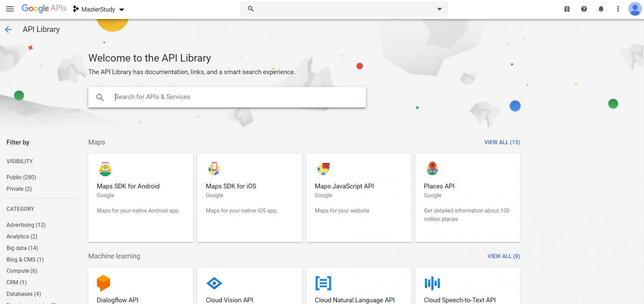The image size is (644, 304).
Task: View all 8 Machine learning APIs
Action: [503, 256]
